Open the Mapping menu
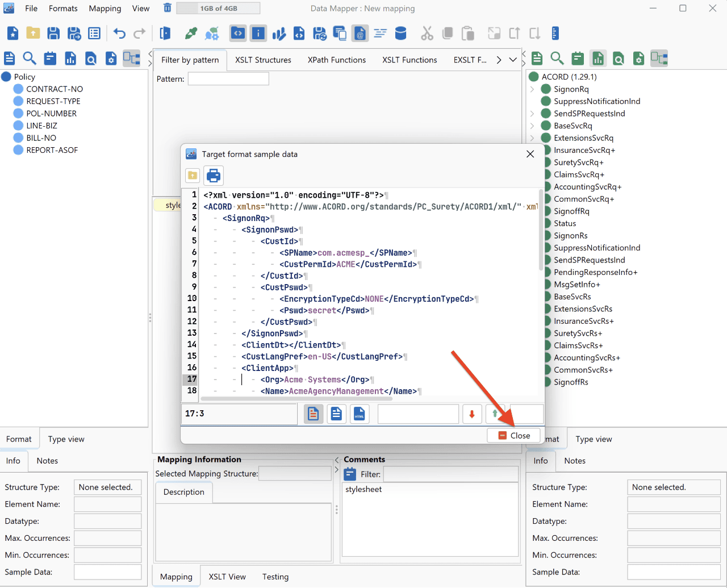 [105, 9]
